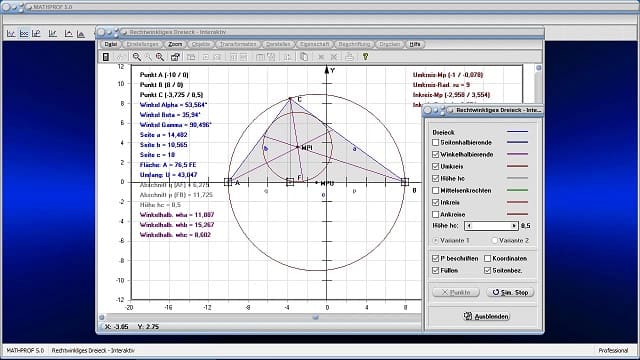Uncheck the Umkreis checkbox
Image resolution: width=640 pixels, height=360 pixels.
[436, 167]
